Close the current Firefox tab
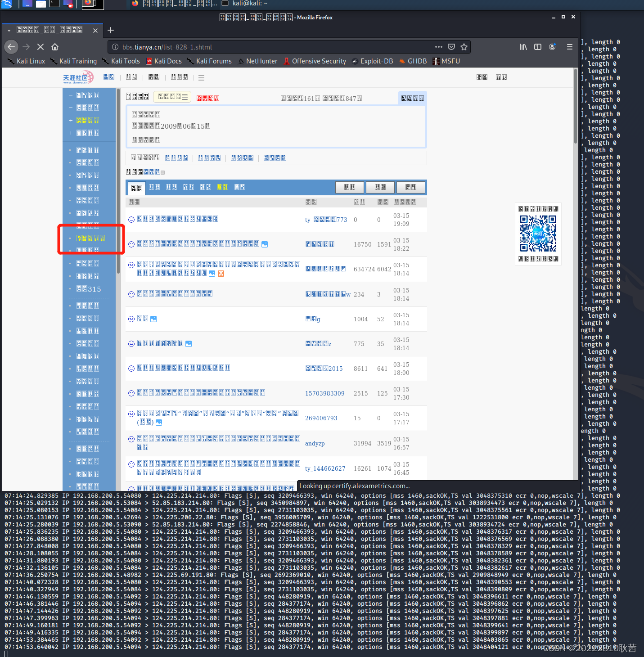 coord(95,30)
